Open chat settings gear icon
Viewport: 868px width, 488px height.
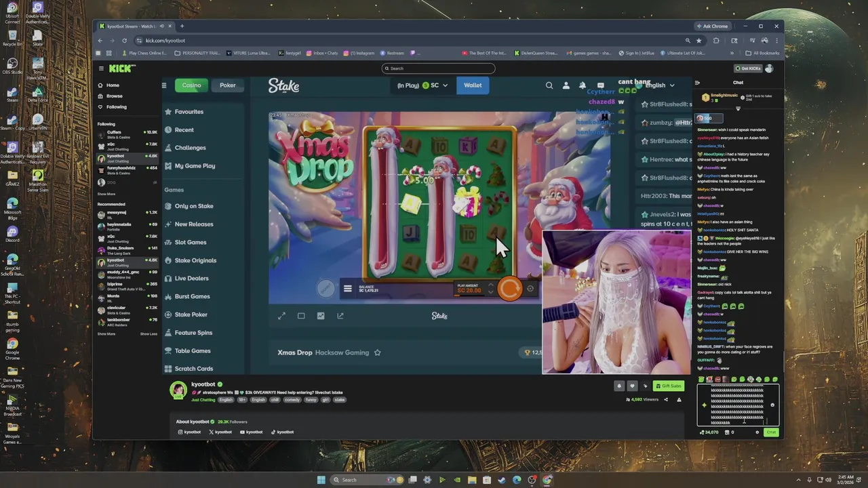757,432
